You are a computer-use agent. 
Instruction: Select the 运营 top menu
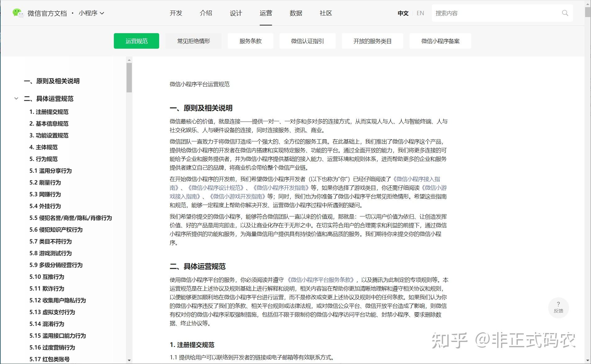[266, 13]
